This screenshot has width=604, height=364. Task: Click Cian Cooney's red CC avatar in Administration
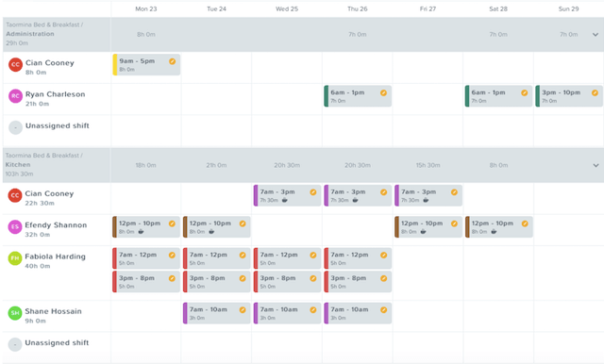click(15, 65)
